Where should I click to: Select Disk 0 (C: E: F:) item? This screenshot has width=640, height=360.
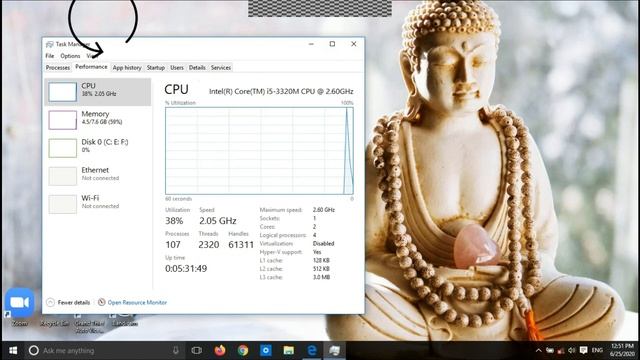tap(98, 148)
